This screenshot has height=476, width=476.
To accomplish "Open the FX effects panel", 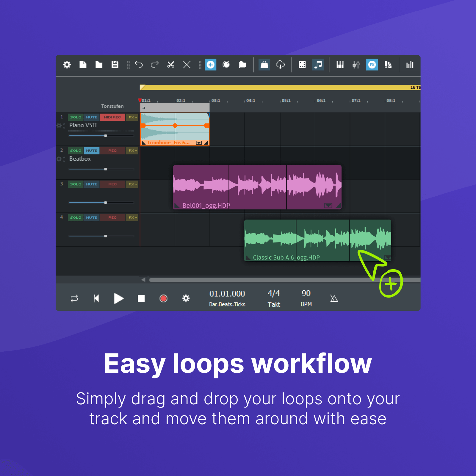I will 372,65.
